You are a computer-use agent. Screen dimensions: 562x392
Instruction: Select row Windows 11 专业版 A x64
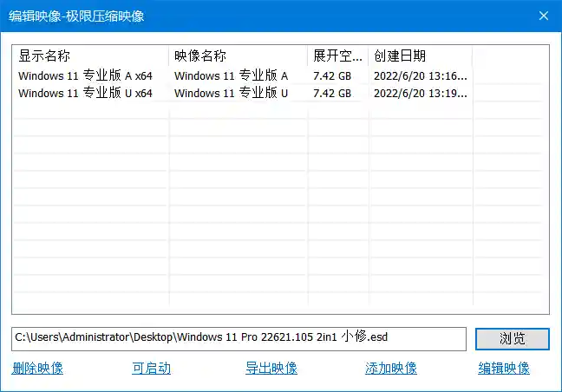85,75
